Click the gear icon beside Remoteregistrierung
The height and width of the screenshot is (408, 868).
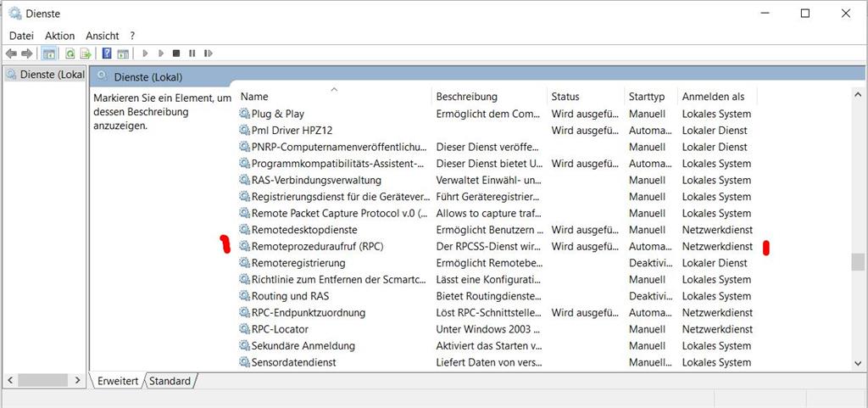(x=244, y=262)
